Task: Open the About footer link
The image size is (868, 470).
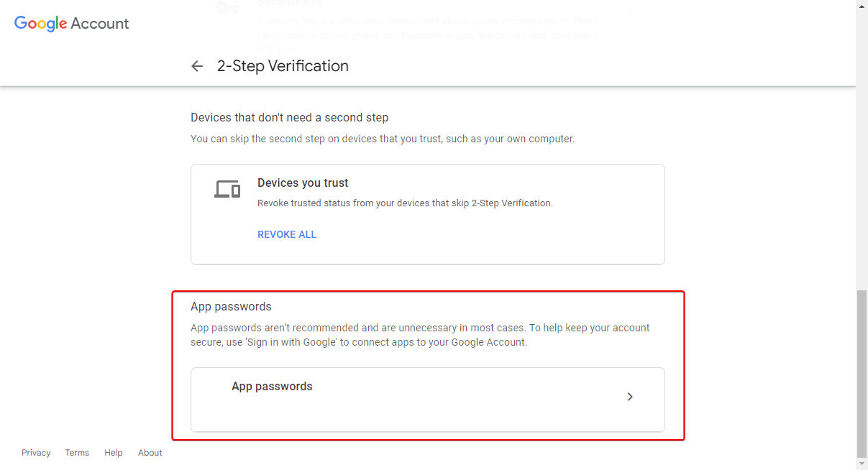Action: tap(150, 453)
